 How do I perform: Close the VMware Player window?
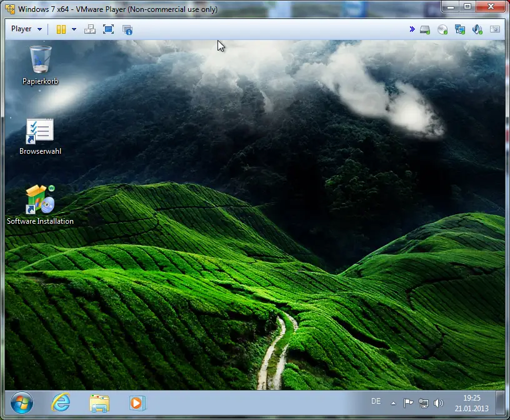[491, 7]
